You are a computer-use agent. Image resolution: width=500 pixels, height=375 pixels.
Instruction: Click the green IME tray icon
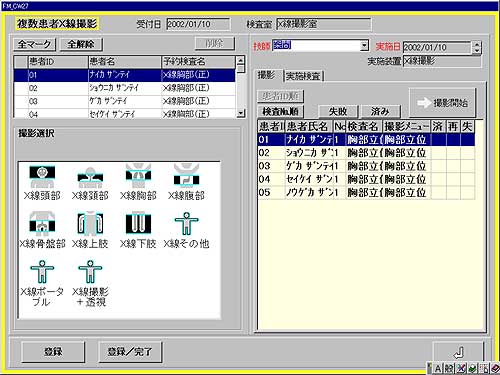pos(472,368)
